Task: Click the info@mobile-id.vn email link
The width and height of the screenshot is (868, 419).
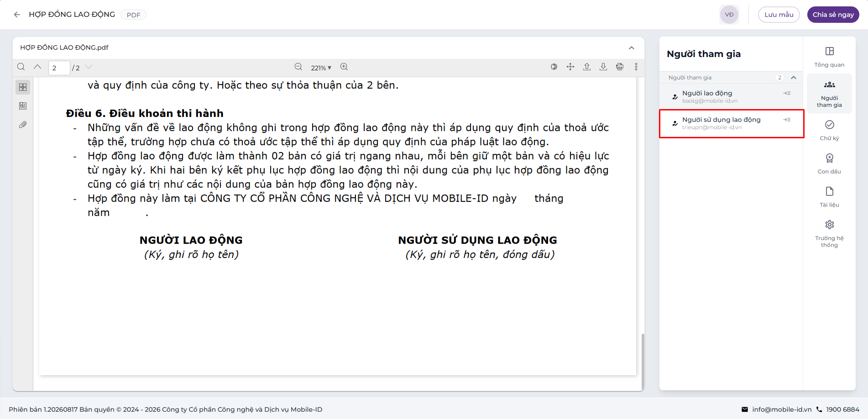Action: tap(782, 409)
